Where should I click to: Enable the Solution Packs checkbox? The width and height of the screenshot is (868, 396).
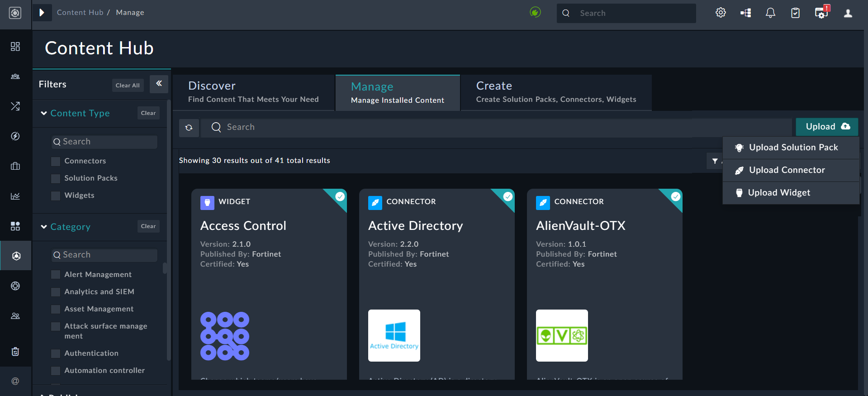click(56, 179)
